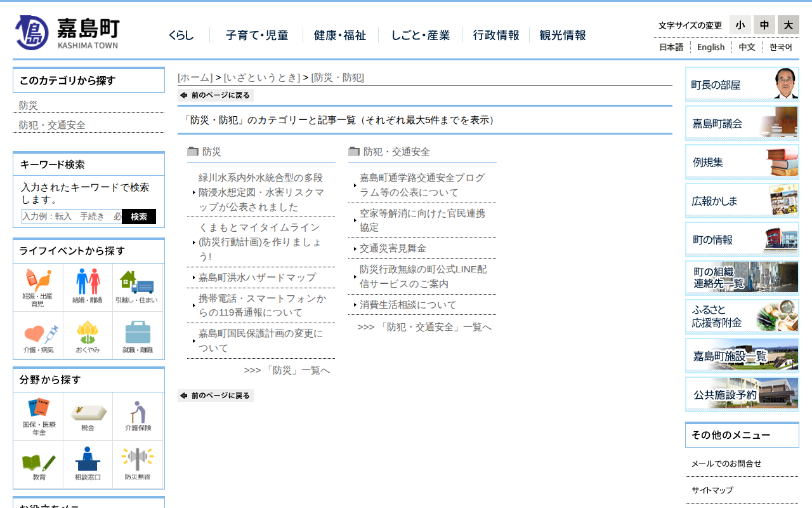Open the 緑川水系内外水統合型 flood map article

pos(261,192)
